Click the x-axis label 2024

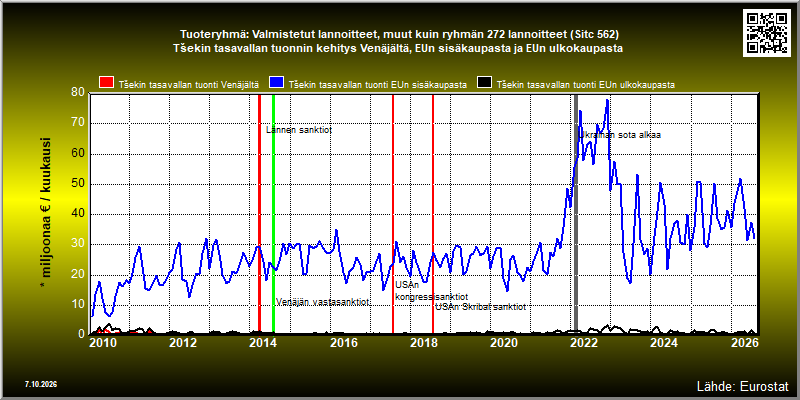(x=664, y=342)
